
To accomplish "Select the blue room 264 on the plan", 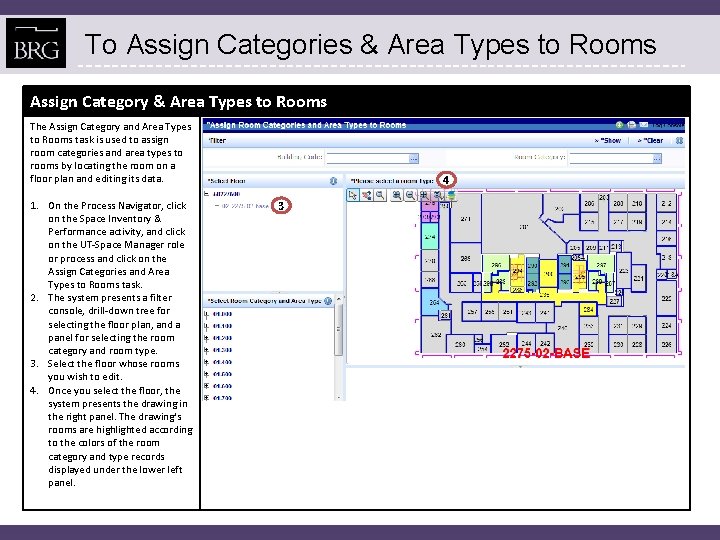I will [432, 302].
